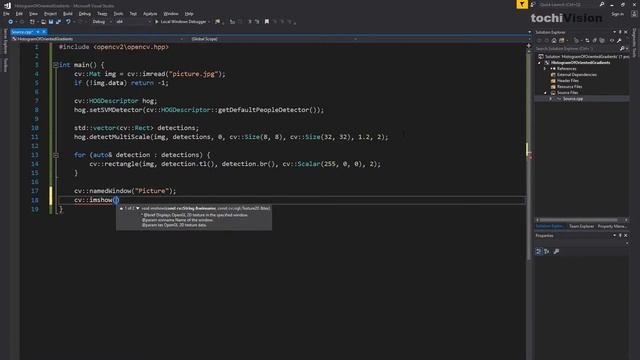Open the Build menu

tap(68, 14)
